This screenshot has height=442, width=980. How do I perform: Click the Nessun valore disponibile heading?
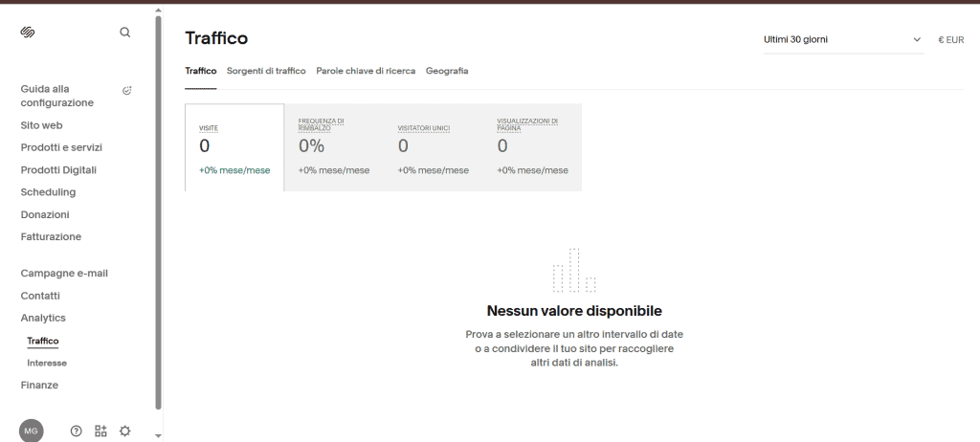[x=574, y=311]
